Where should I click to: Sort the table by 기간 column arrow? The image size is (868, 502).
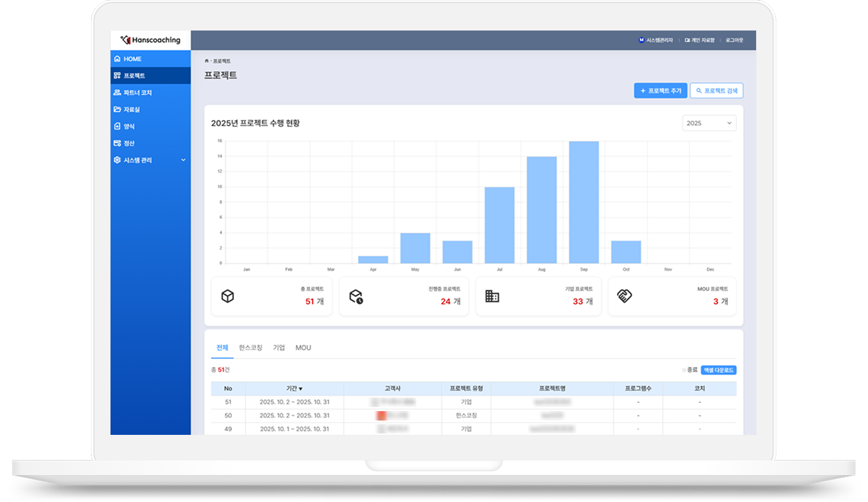(x=300, y=389)
